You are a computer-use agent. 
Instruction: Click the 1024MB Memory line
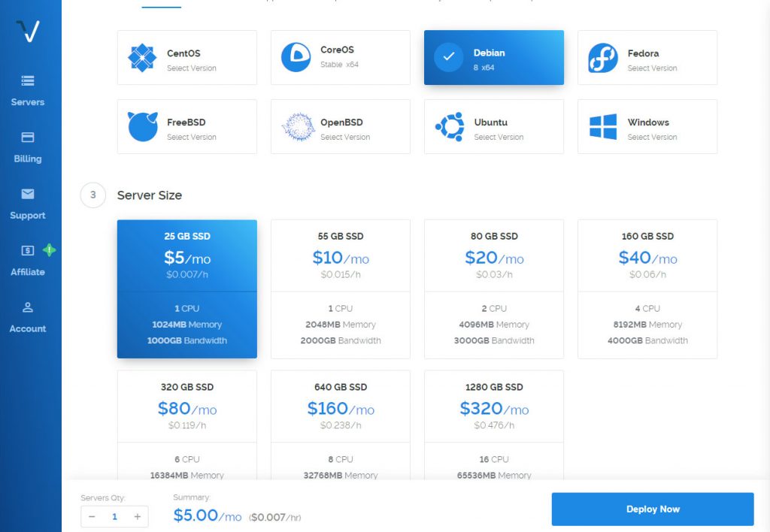point(187,325)
